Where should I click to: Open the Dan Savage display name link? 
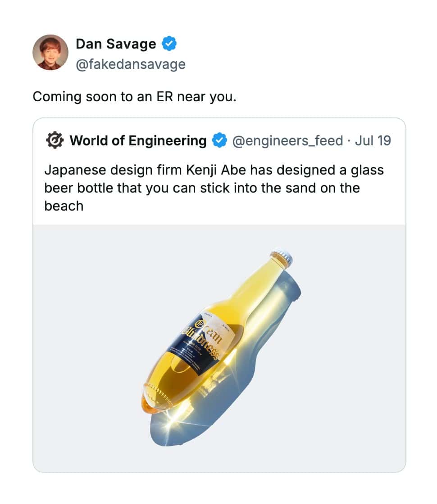116,44
